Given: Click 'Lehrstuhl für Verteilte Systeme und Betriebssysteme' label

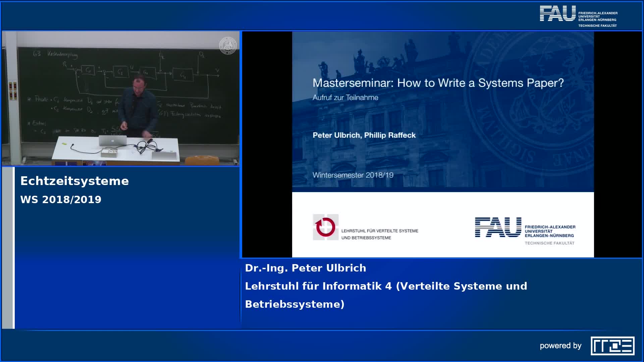Looking at the screenshot, I should (379, 234).
